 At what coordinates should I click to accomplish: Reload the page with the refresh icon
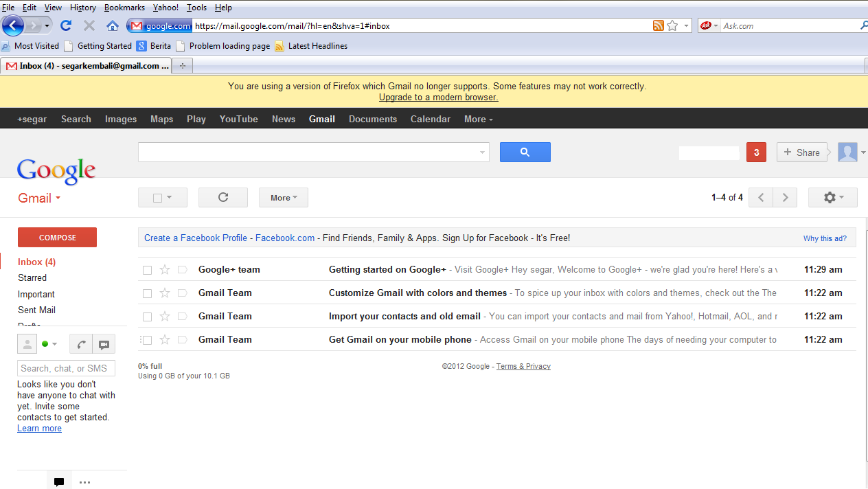point(66,25)
